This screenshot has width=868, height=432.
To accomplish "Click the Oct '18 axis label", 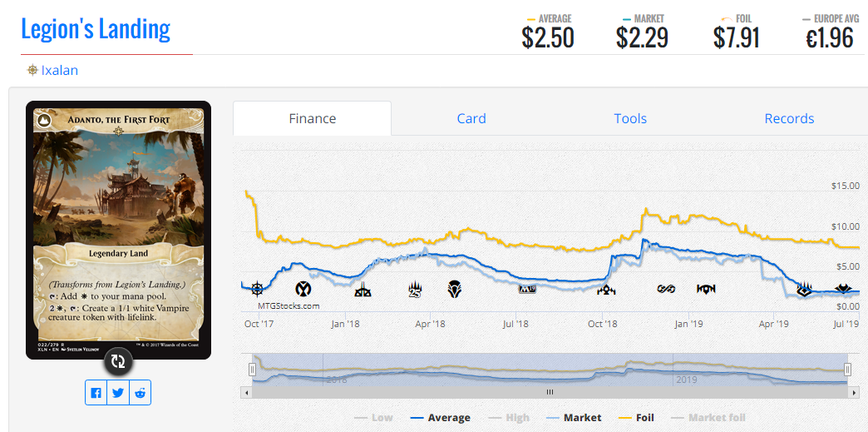I will 603,323.
